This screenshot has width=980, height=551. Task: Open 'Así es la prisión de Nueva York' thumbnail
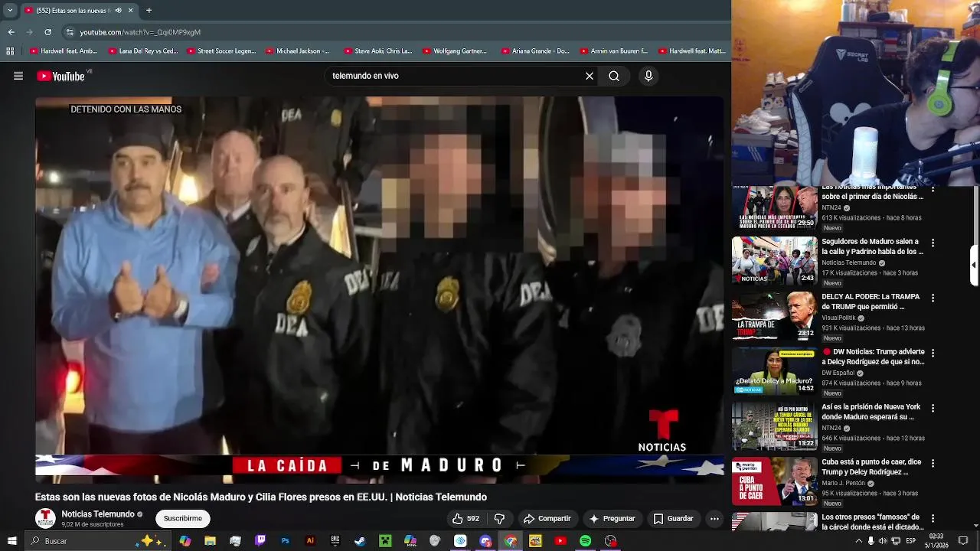click(775, 426)
